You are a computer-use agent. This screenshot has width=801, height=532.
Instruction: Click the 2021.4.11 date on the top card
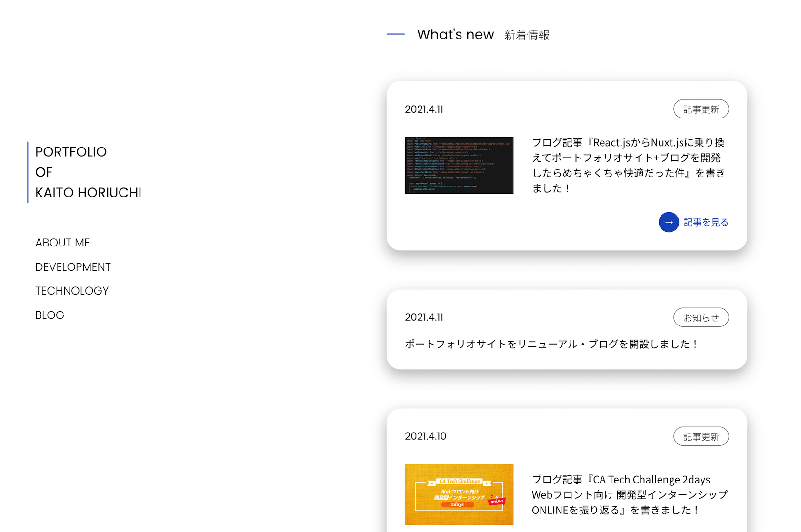point(424,109)
